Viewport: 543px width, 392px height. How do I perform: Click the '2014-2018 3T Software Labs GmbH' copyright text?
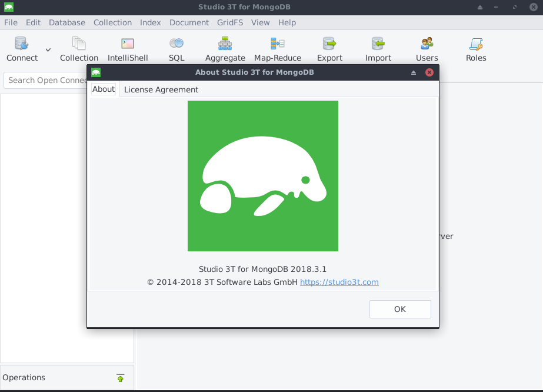(x=222, y=282)
